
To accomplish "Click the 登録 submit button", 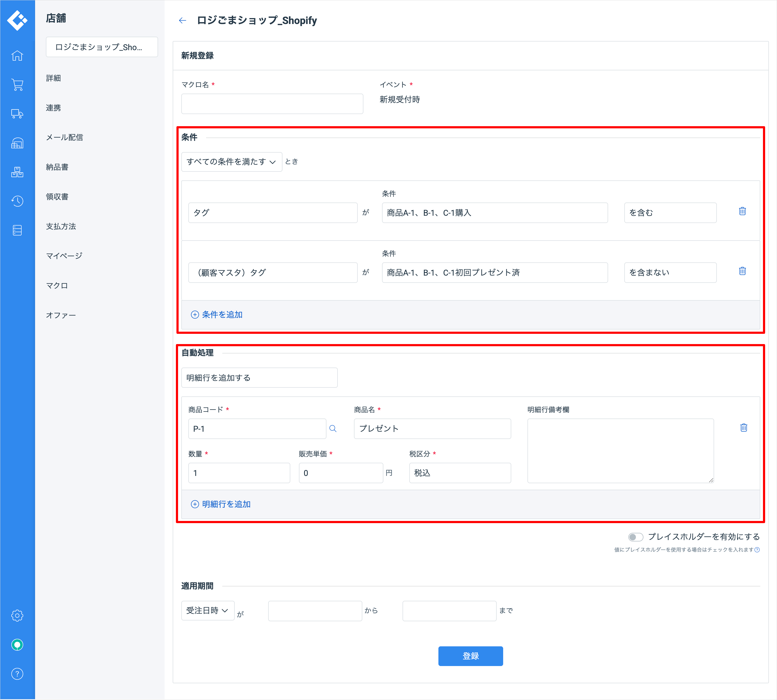I will tap(470, 656).
